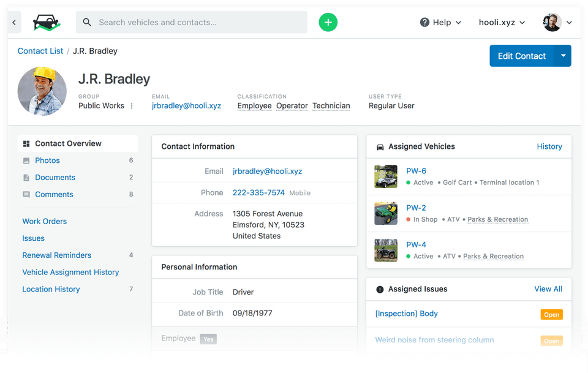Open the Edit Contact dropdown arrow
Screen dimensions: 588x373
point(563,56)
